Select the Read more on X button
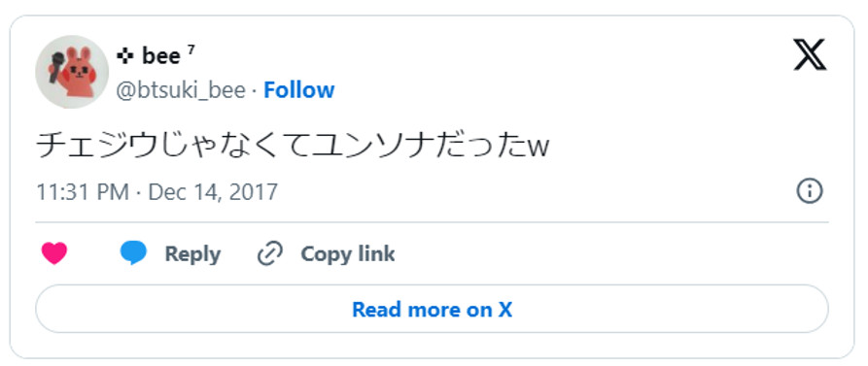Viewport: 868px width, 366px height. (x=432, y=309)
